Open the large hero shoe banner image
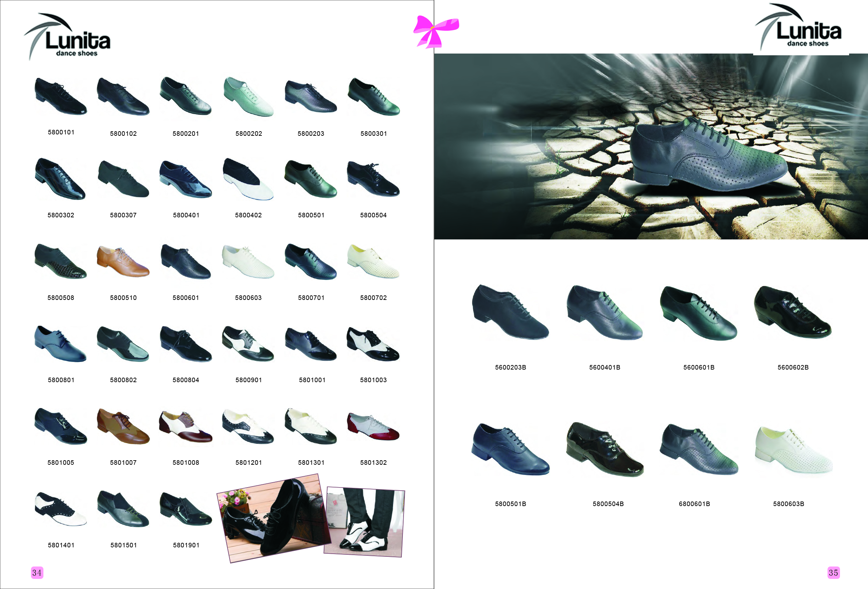The image size is (868, 589). (651, 146)
